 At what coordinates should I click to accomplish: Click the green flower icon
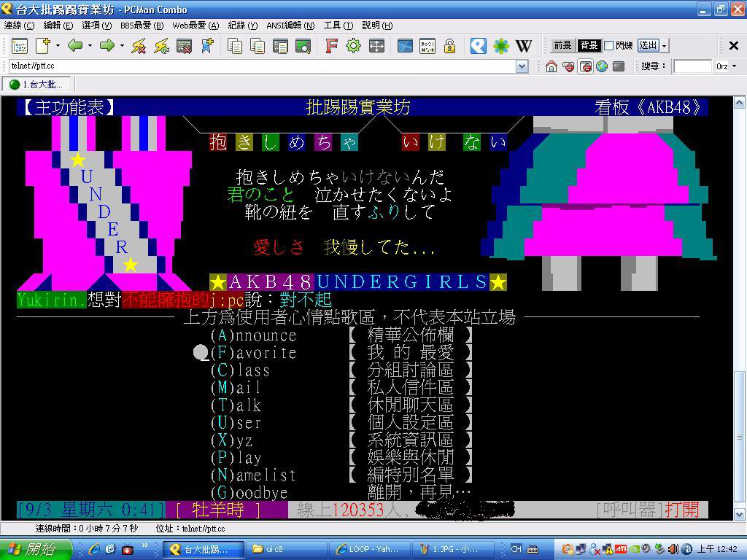click(501, 46)
